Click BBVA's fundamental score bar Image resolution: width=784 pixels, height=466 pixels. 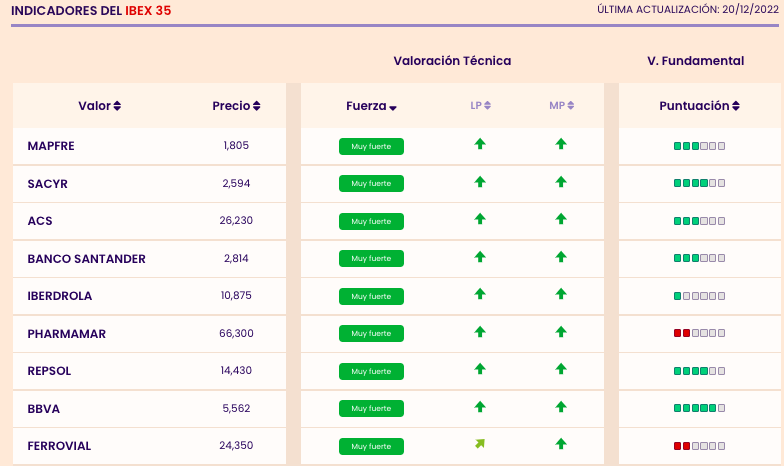tap(700, 408)
